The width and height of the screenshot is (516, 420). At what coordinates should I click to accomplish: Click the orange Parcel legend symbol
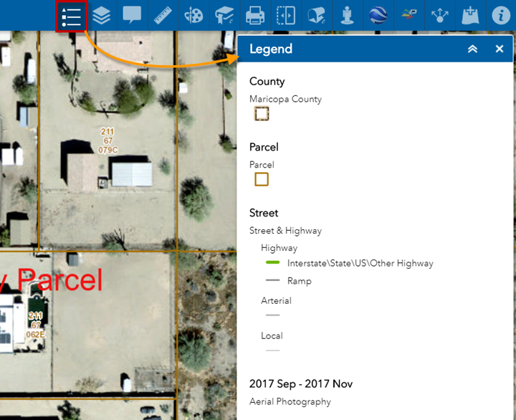(262, 179)
